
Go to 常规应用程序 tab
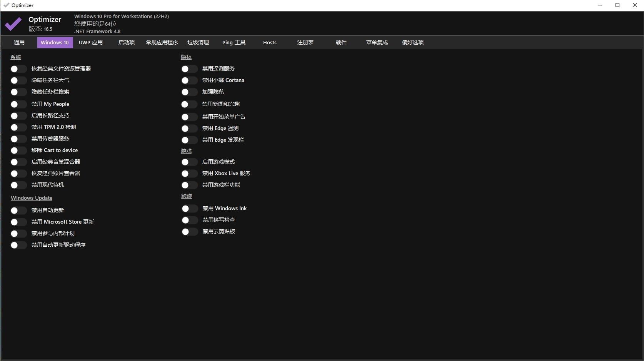[162, 42]
